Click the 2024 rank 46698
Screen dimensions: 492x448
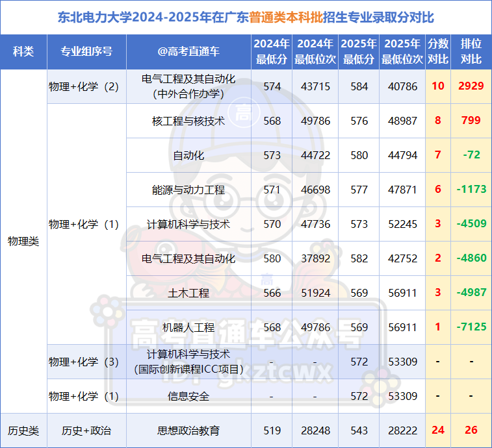(315, 190)
